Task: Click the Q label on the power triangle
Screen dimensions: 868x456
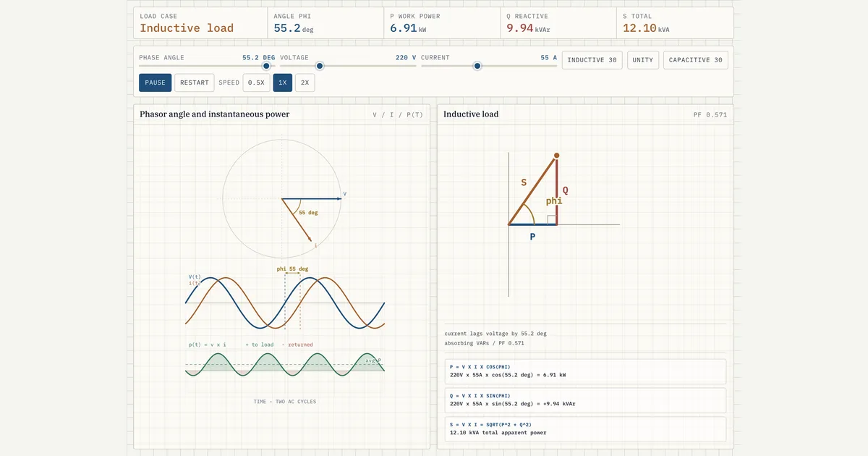Action: point(565,190)
